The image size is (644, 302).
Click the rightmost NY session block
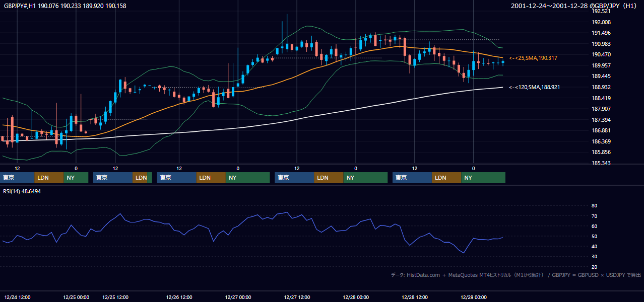pyautogui.click(x=483, y=178)
